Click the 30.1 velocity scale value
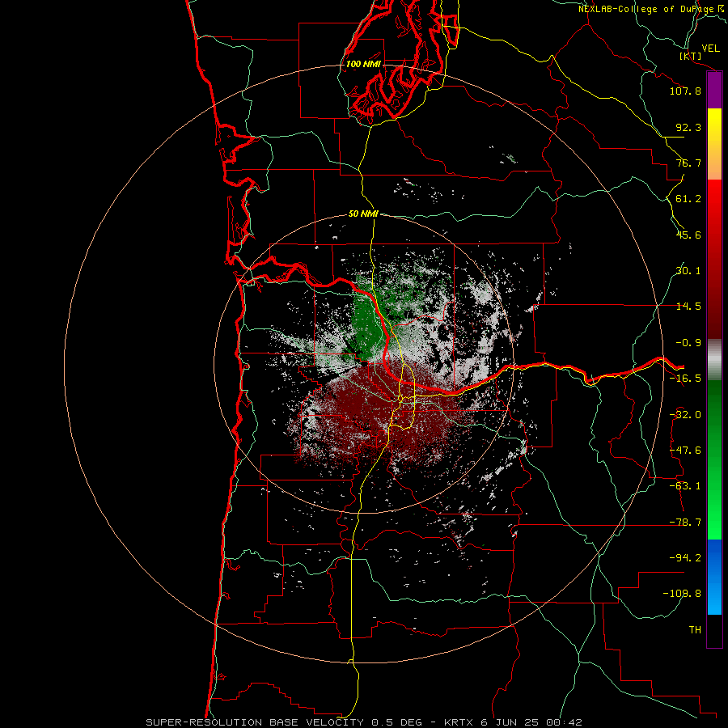Image resolution: width=728 pixels, height=728 pixels. coord(688,271)
